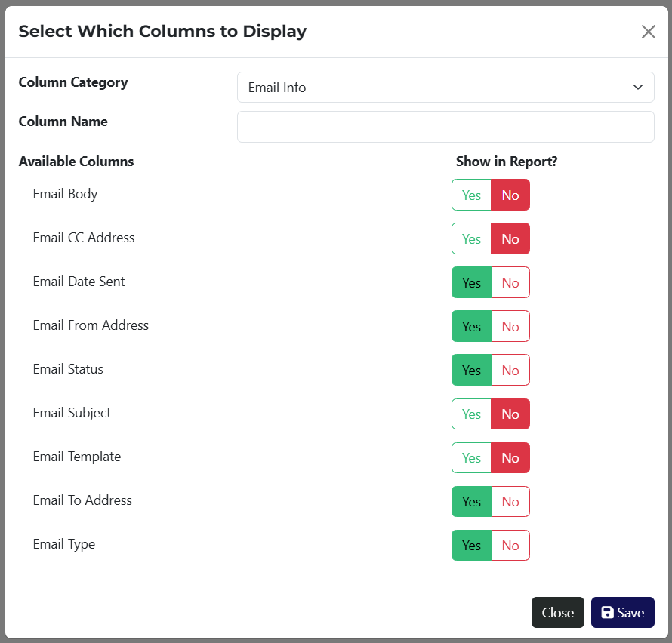Hide Email From Address column
The image size is (672, 643).
[x=510, y=326]
